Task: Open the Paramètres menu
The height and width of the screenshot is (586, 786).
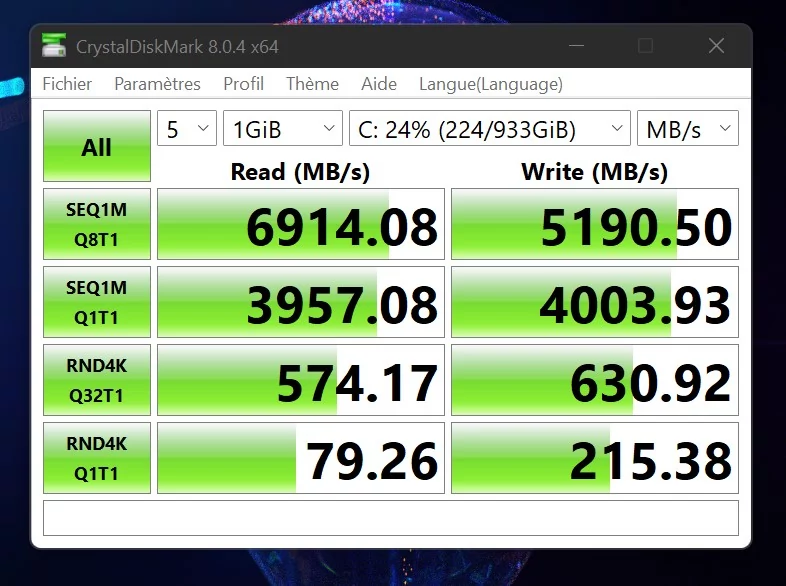Action: click(x=157, y=84)
